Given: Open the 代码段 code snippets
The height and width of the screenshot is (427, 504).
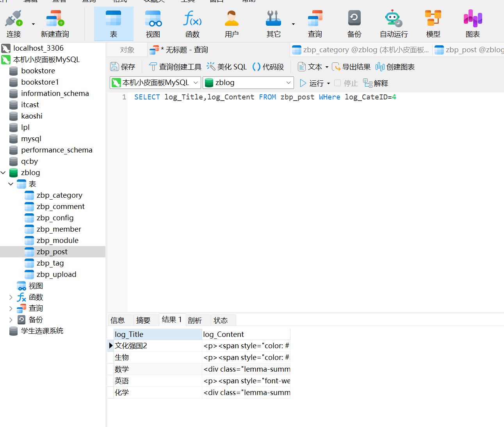Looking at the screenshot, I should point(268,67).
